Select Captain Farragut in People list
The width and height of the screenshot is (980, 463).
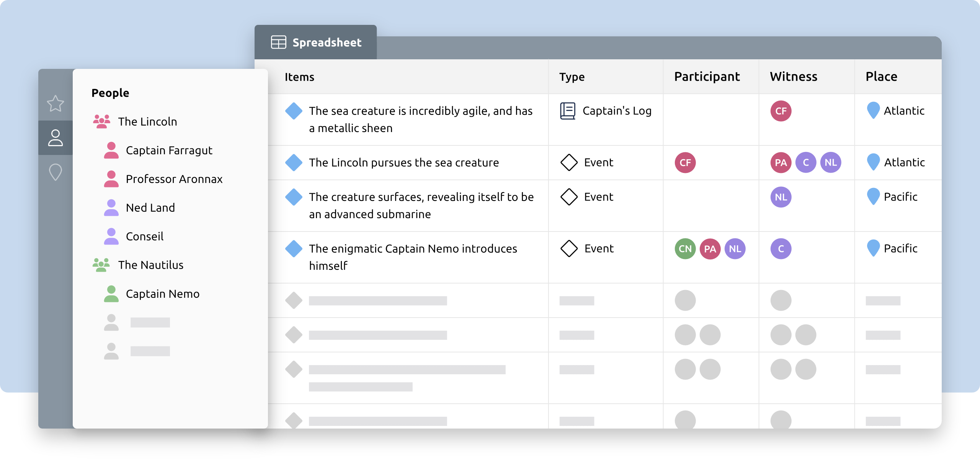169,150
